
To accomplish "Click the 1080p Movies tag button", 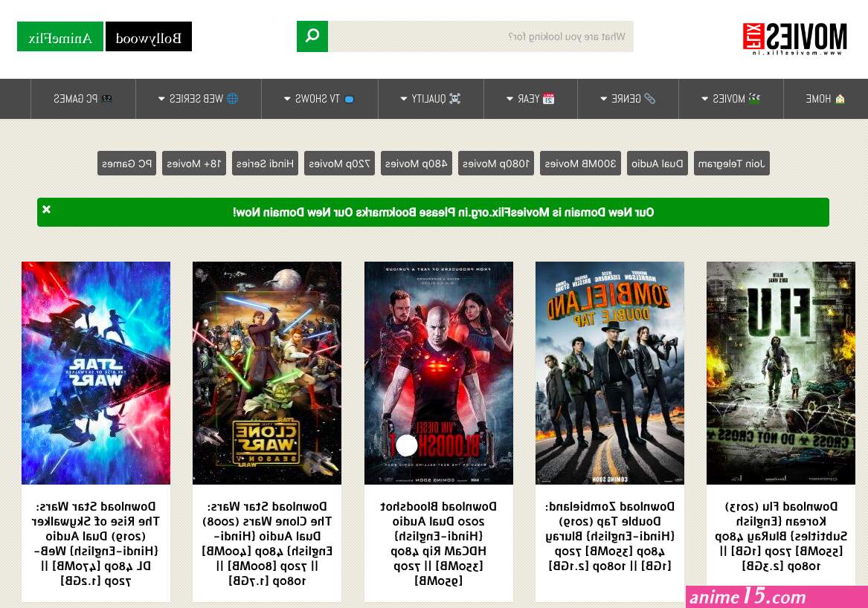I will click(x=496, y=164).
